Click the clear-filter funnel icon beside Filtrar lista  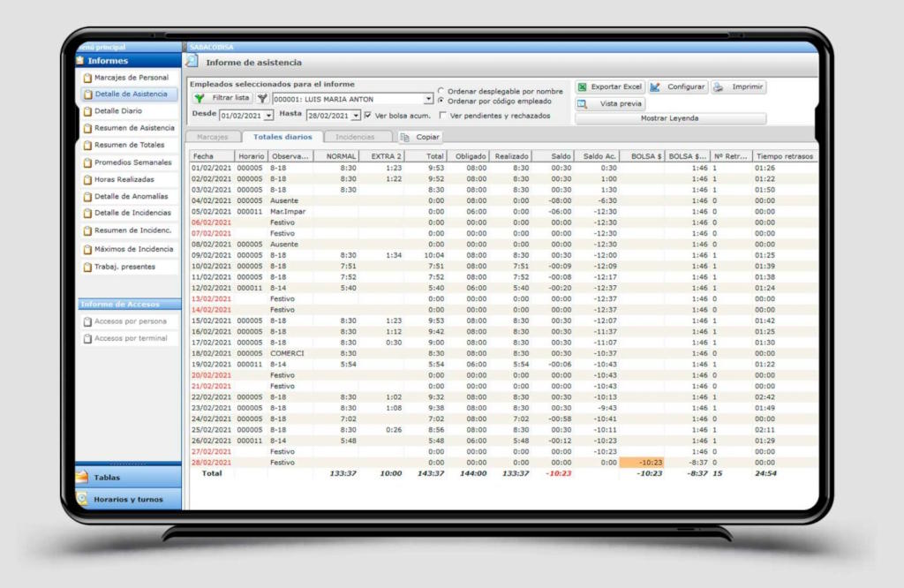(262, 99)
